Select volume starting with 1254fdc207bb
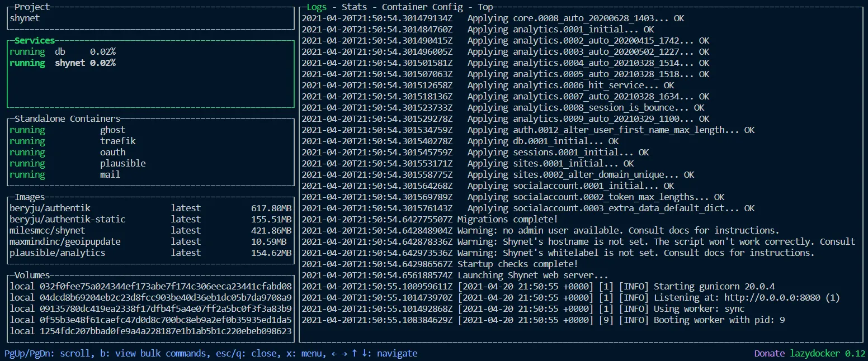Viewport: 868px width, 361px height. (150, 331)
